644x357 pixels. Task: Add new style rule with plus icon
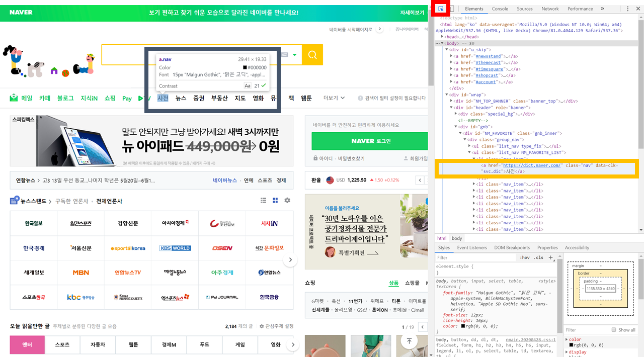pyautogui.click(x=550, y=257)
